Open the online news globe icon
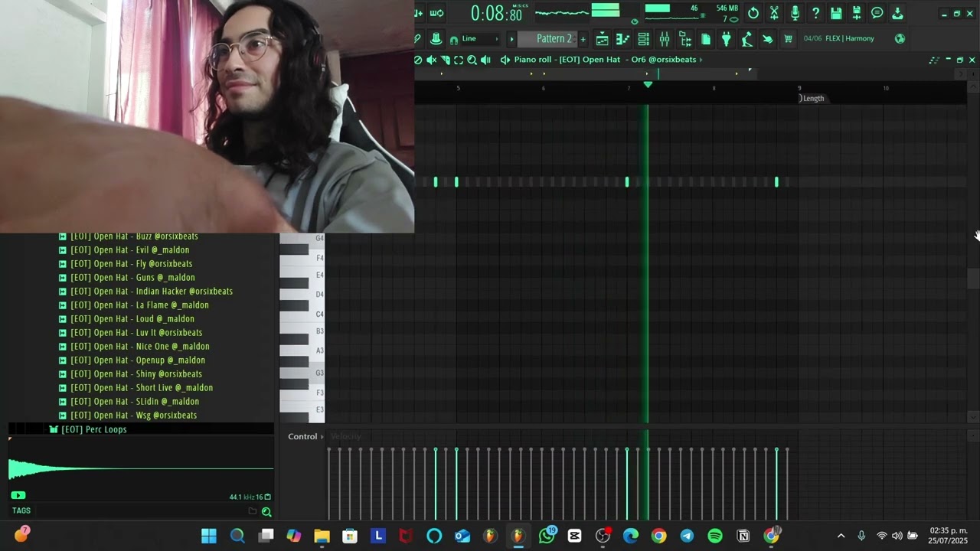The width and height of the screenshot is (980, 551). click(900, 38)
